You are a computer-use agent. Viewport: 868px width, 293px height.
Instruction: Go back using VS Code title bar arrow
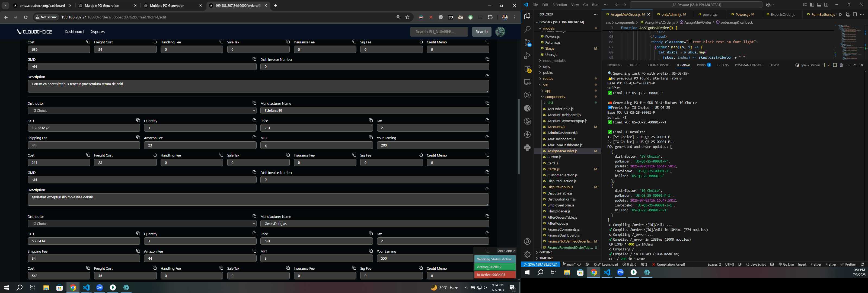[617, 5]
